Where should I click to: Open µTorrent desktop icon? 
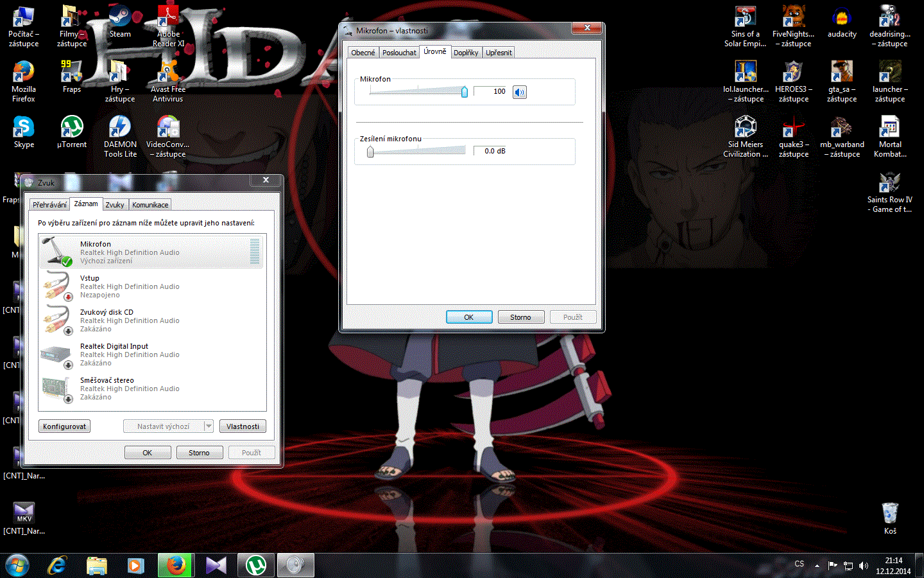[x=72, y=132]
